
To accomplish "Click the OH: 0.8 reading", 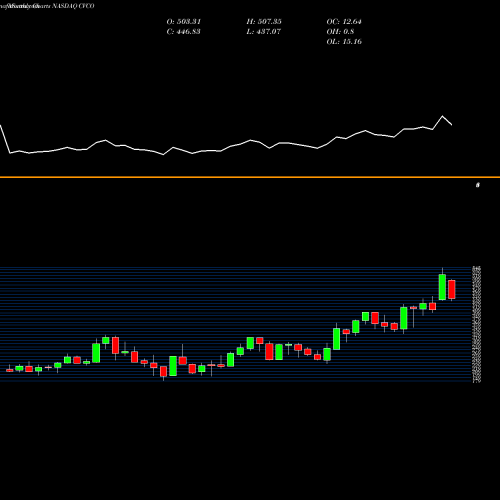I will [340, 32].
